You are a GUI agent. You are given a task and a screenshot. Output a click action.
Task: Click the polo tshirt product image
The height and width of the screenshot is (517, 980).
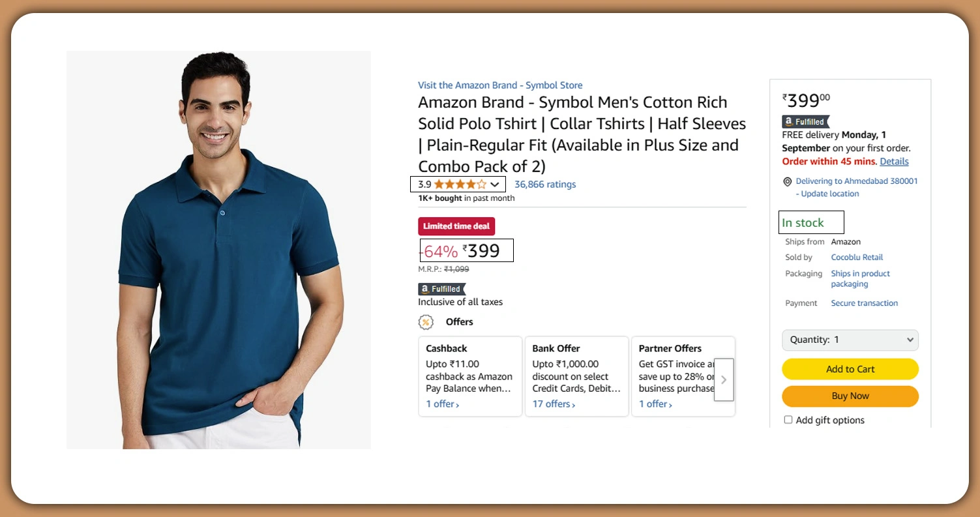click(219, 250)
